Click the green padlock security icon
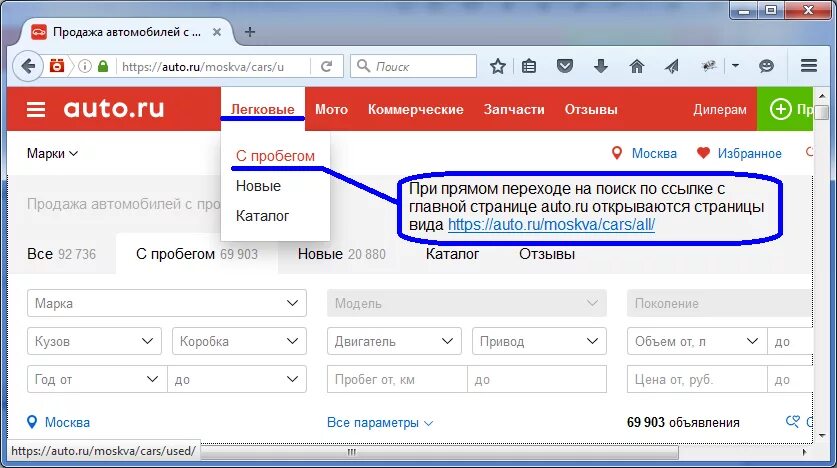Image resolution: width=837 pixels, height=468 pixels. (103, 66)
